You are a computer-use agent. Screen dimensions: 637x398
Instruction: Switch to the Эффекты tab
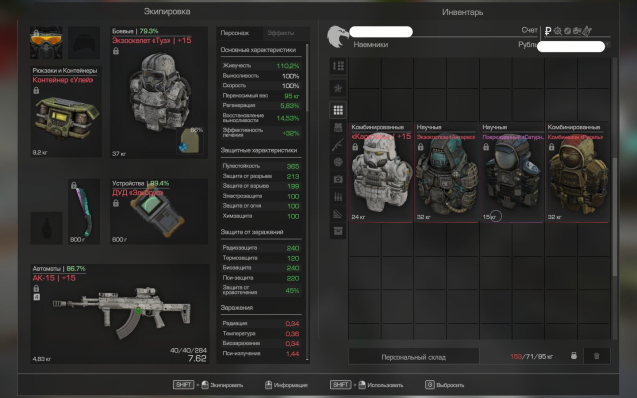[x=281, y=33]
